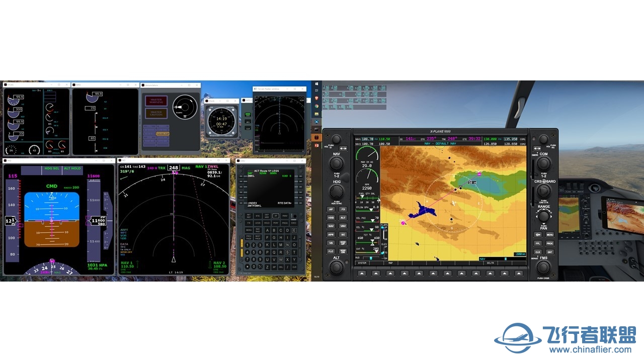Image resolution: width=644 pixels, height=362 pixels.
Task: Toggle the AP autopilot button on the G1000
Action: tap(331, 209)
